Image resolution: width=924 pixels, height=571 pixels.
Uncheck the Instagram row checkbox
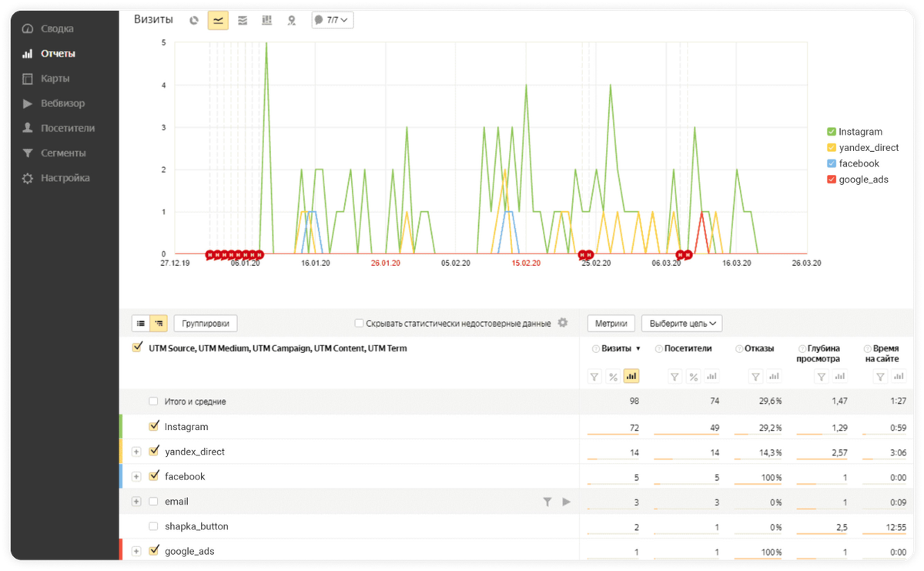153,426
